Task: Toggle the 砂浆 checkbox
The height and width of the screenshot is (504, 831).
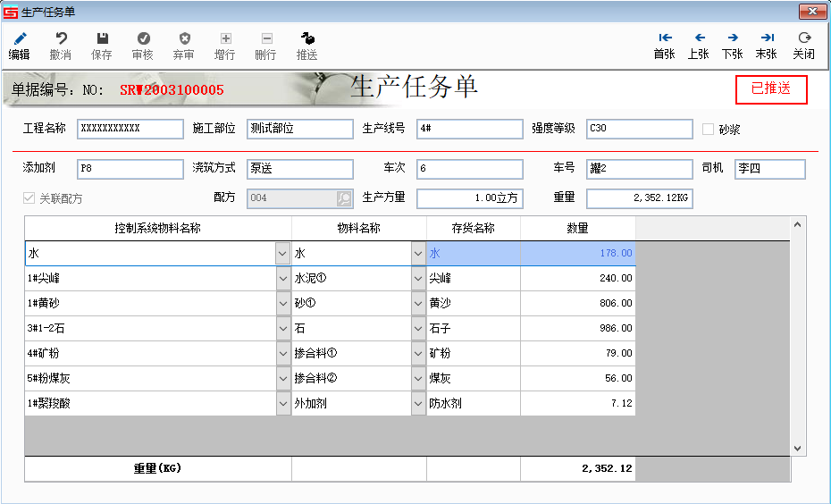Action: click(x=709, y=130)
